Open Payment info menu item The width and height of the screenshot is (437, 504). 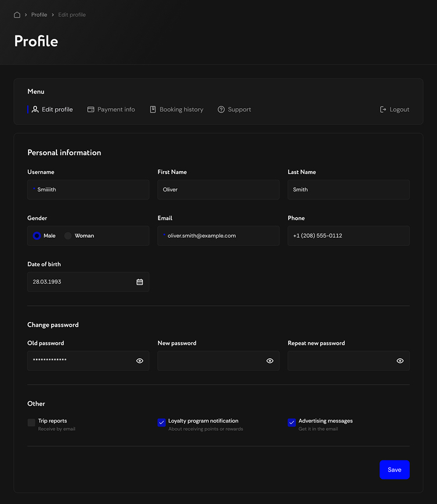coord(111,109)
